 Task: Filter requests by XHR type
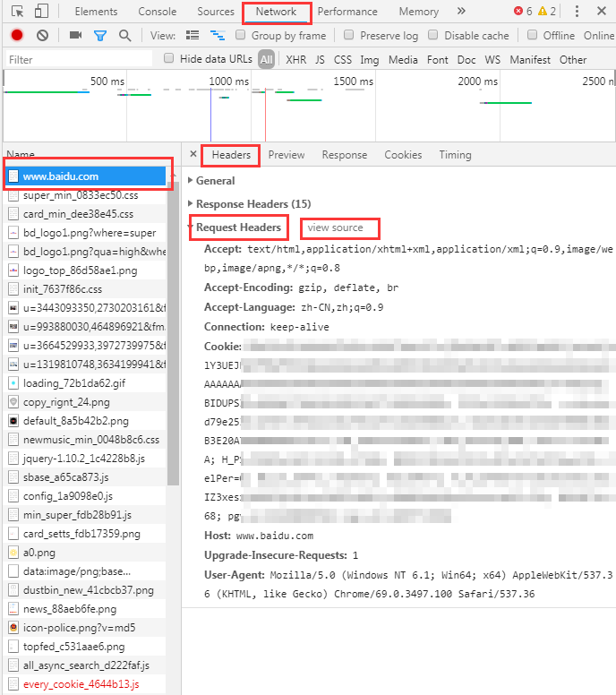tap(295, 60)
